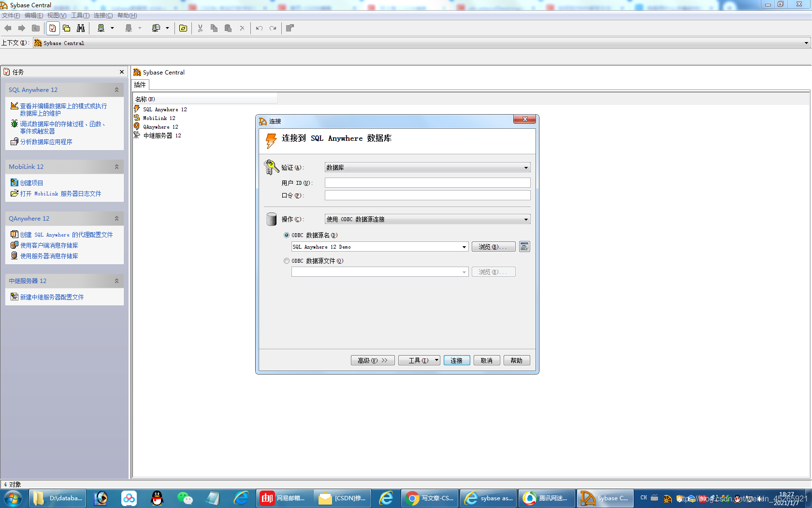Click the Back arrow toolbar icon

[x=8, y=28]
